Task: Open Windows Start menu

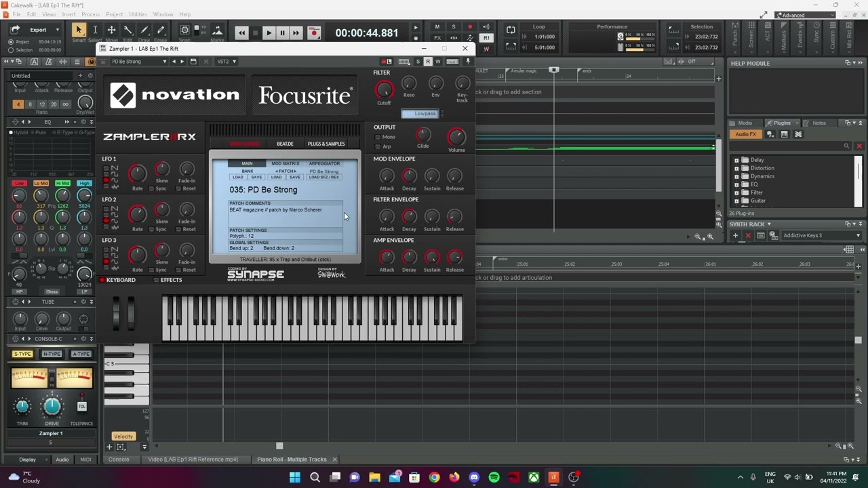Action: [x=295, y=478]
